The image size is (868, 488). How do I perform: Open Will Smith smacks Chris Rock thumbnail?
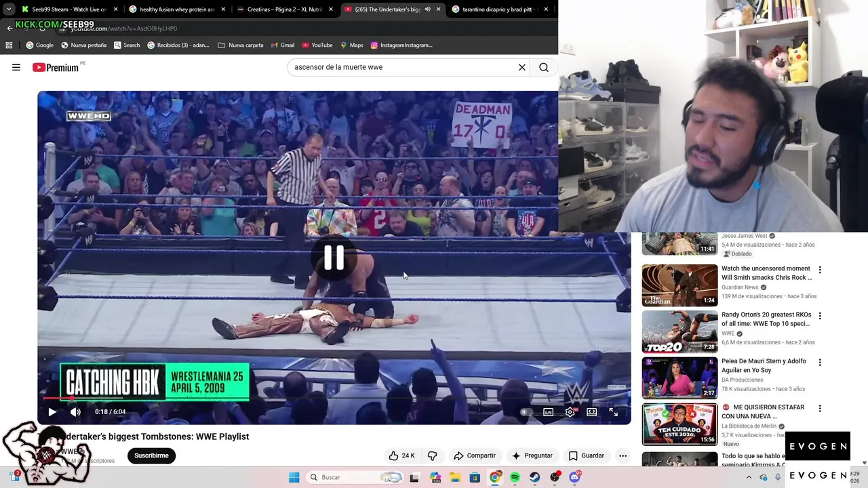(x=679, y=285)
